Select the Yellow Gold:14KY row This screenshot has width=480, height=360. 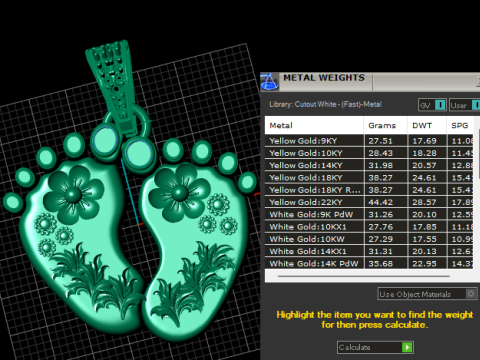(369, 165)
